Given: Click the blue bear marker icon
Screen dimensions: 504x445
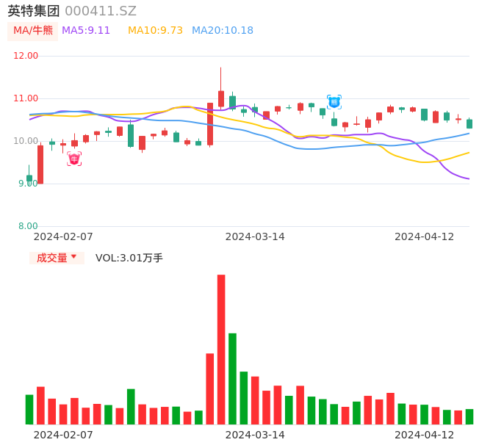Looking at the screenshot, I should (334, 102).
